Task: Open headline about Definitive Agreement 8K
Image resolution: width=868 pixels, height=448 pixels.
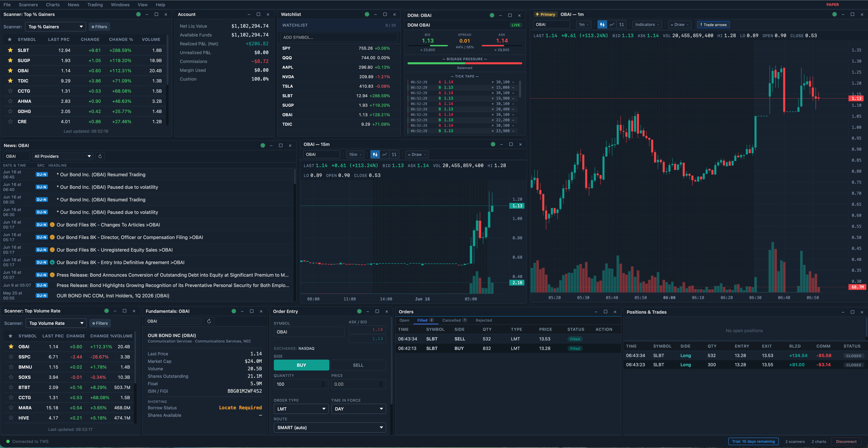Action: pyautogui.click(x=120, y=262)
